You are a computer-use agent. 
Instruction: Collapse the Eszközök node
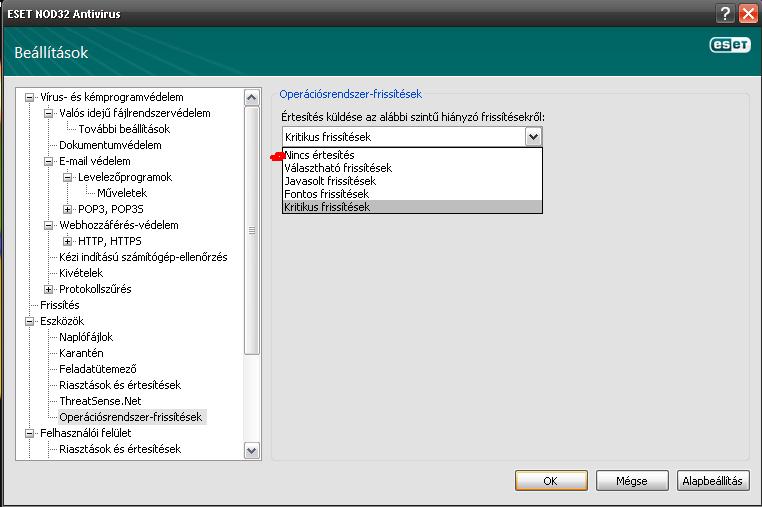(29, 321)
